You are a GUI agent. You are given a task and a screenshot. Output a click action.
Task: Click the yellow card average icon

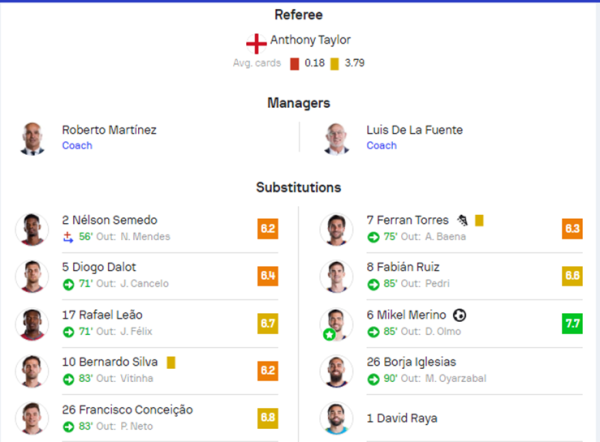pos(334,64)
